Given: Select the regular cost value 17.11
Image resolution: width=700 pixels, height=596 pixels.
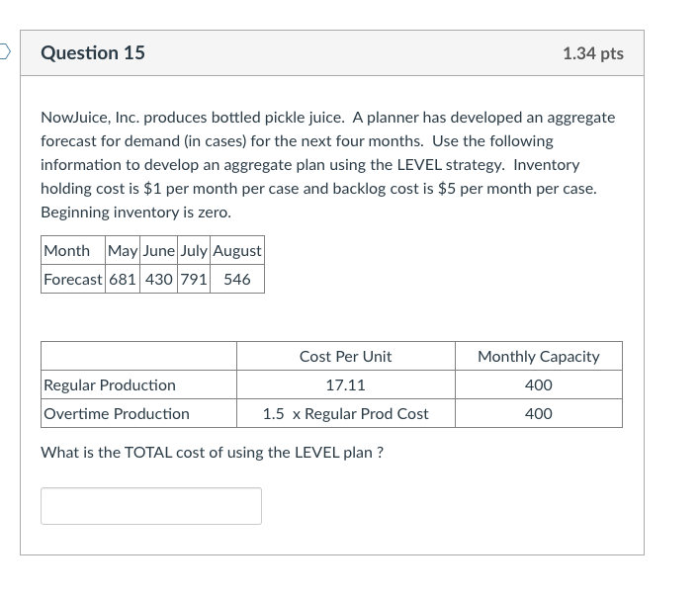Looking at the screenshot, I should (x=345, y=384).
